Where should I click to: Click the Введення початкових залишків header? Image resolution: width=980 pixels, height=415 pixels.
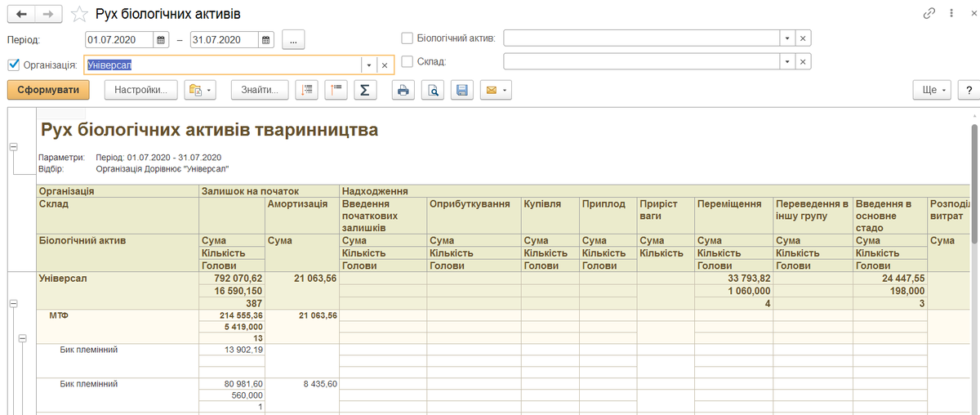tap(383, 216)
